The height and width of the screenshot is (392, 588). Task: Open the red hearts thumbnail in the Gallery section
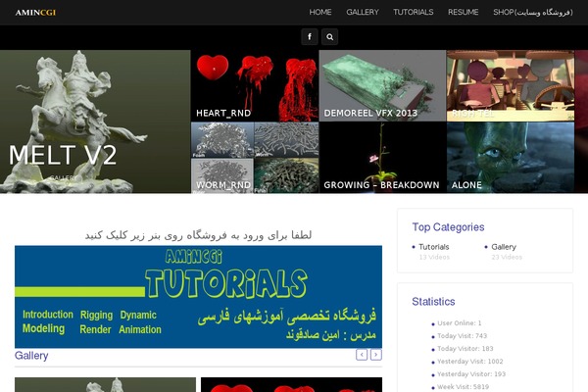coord(291,385)
